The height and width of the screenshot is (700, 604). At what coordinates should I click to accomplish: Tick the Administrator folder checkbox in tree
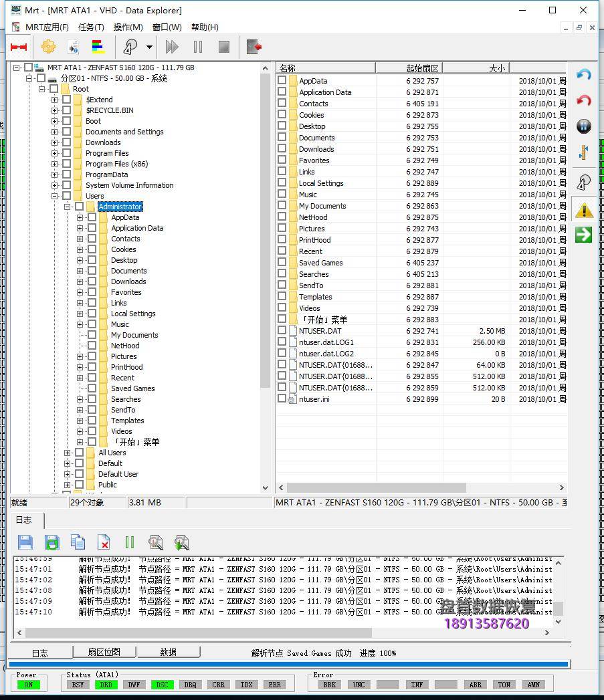(80, 206)
